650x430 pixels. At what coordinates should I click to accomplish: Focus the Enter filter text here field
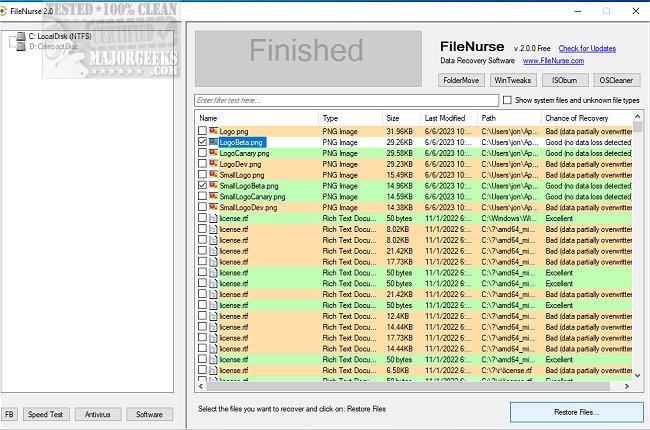click(x=347, y=100)
